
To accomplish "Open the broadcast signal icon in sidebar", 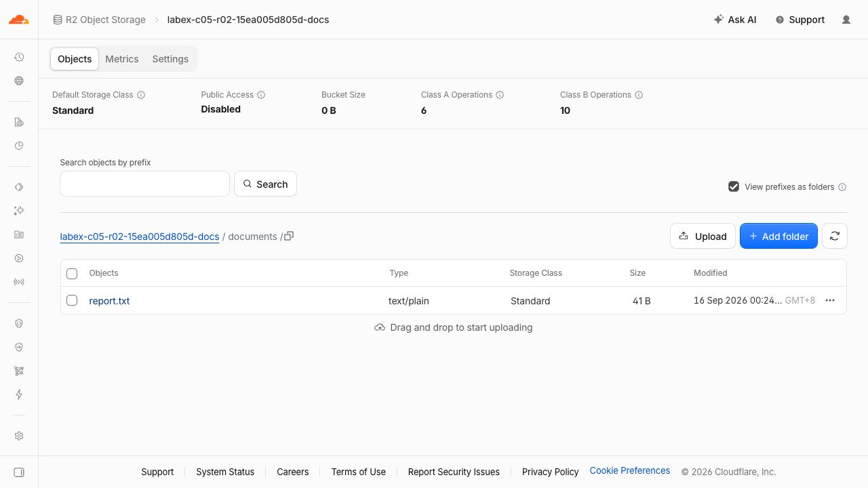I will click(x=19, y=282).
